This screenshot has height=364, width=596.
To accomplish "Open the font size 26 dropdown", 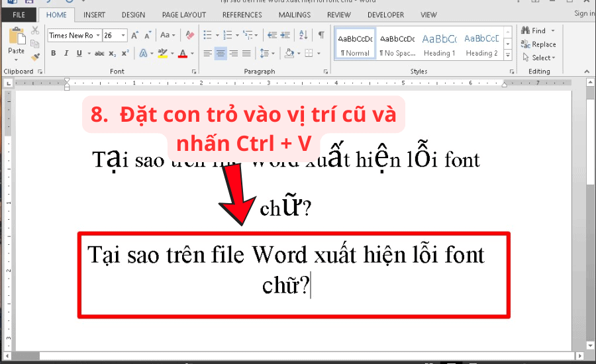I will [124, 35].
